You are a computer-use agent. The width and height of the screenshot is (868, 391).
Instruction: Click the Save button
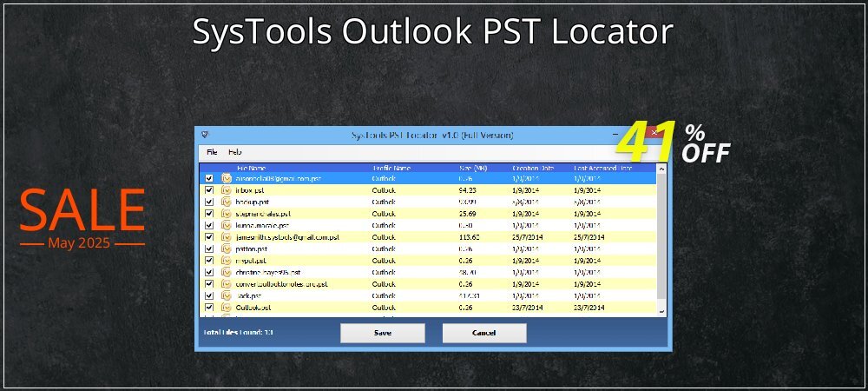[x=383, y=333]
